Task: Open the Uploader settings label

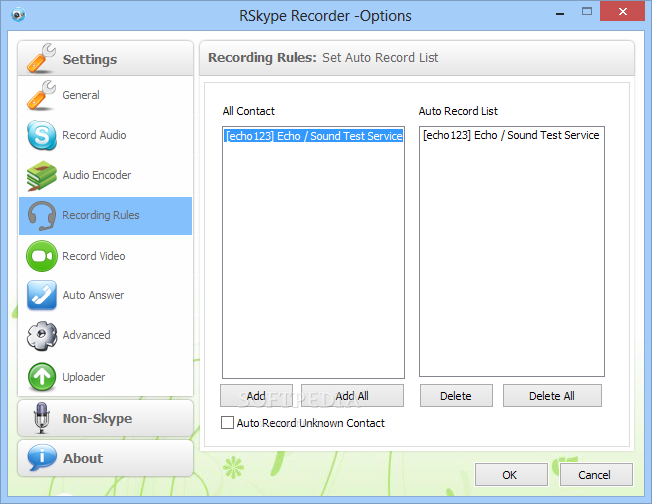Action: [84, 377]
